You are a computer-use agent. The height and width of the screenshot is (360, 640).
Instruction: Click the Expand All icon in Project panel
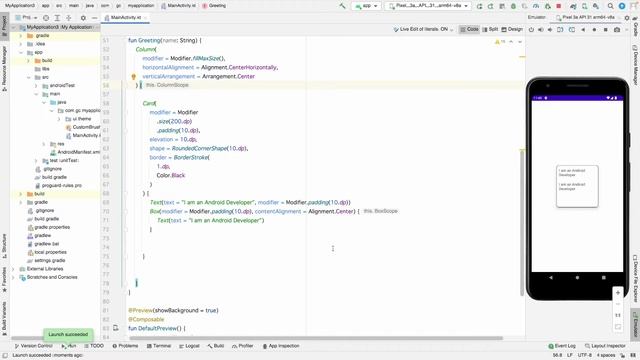[x=57, y=18]
